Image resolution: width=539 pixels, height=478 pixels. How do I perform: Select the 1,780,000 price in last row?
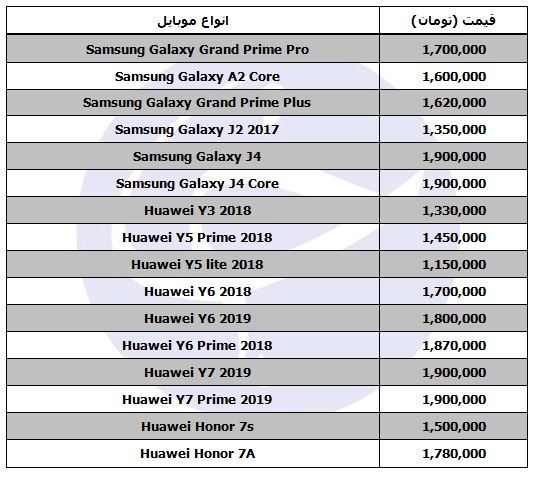click(454, 454)
